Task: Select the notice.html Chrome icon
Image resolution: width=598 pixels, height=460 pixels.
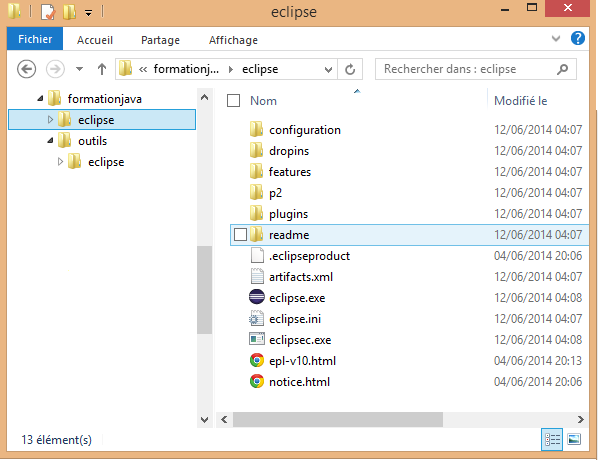Action: pyautogui.click(x=257, y=381)
